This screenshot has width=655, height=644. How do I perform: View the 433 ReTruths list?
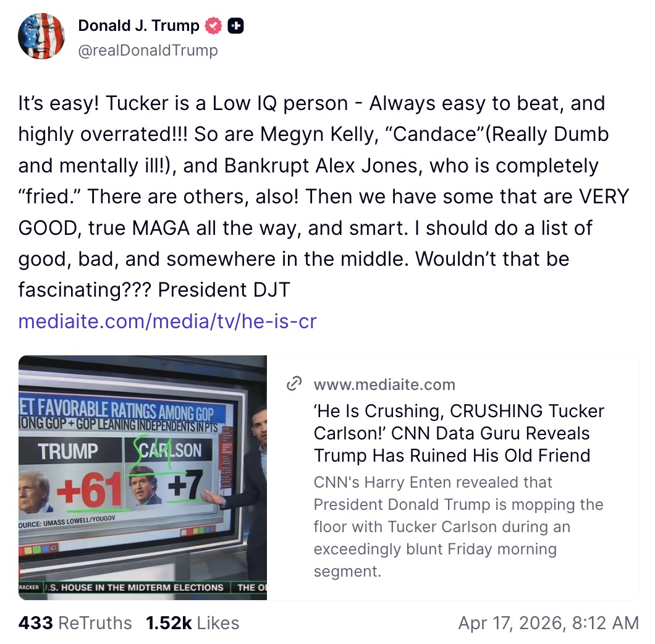pyautogui.click(x=75, y=623)
